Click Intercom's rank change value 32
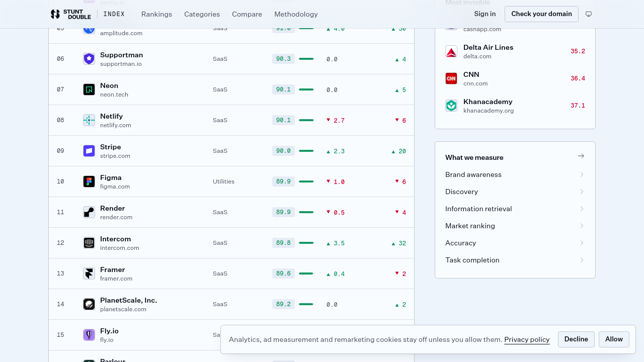The height and width of the screenshot is (362, 644). (x=402, y=243)
